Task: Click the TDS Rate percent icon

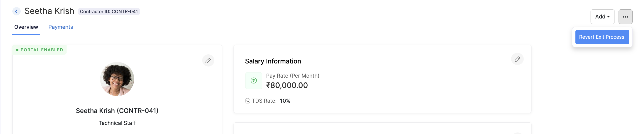Action: (248, 101)
